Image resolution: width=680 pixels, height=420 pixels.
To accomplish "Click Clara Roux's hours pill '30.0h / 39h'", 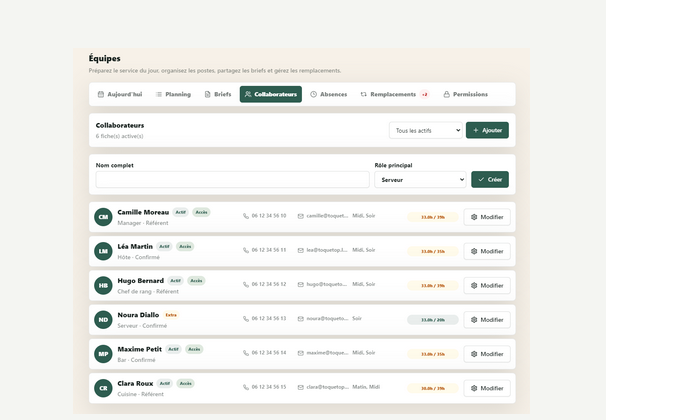I will click(x=433, y=388).
